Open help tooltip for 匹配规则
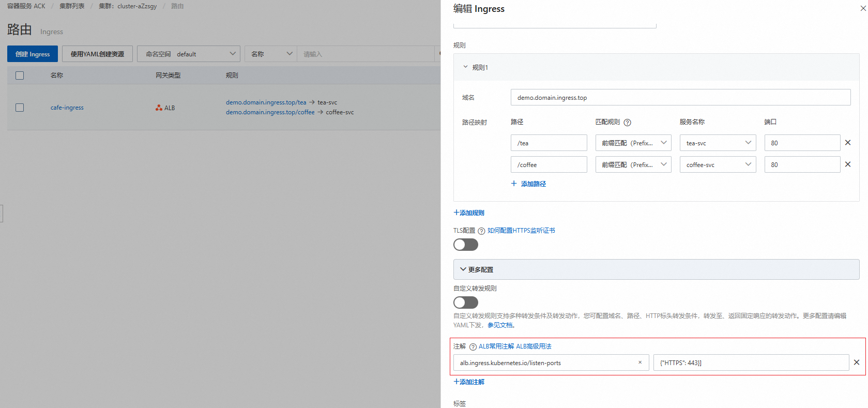 click(x=627, y=123)
